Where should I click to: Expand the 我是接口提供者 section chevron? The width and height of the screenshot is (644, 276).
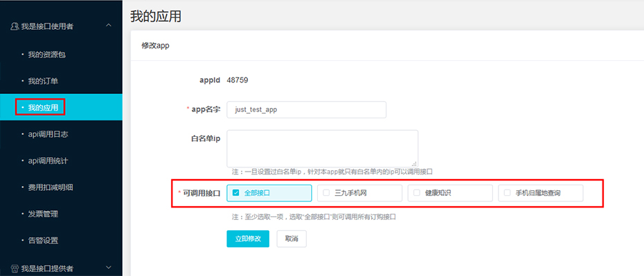[109, 268]
